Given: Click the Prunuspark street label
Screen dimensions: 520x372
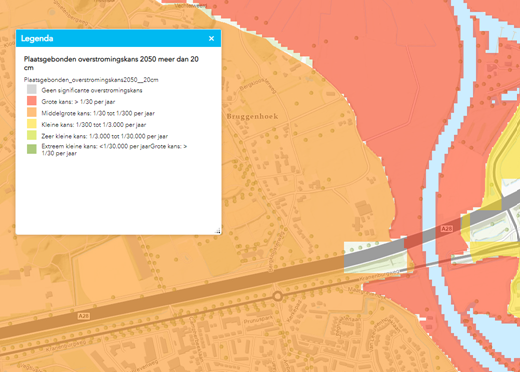Looking at the screenshot, I should pos(258,320).
